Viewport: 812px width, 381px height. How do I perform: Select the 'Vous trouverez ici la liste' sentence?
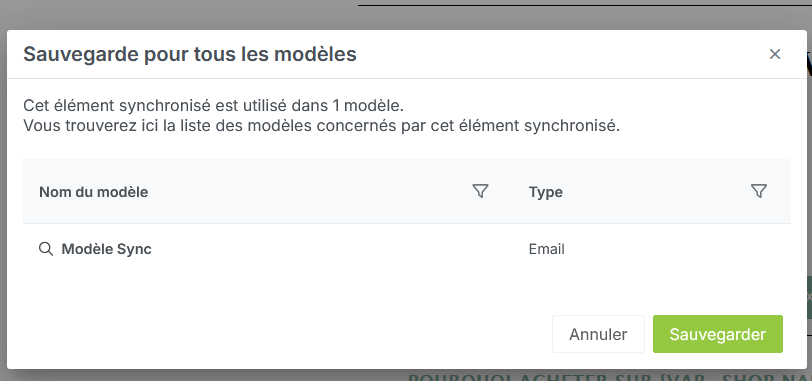(322, 126)
